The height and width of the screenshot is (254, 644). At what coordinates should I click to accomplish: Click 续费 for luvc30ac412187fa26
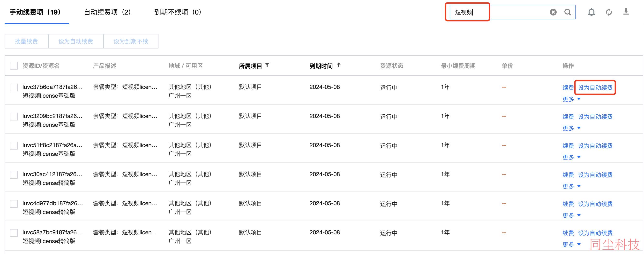tap(568, 175)
